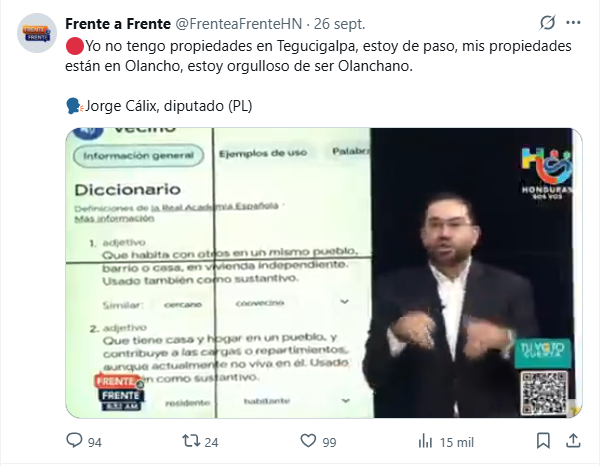Image resolution: width=602 pixels, height=466 pixels.
Task: Bookmark this post
Action: point(543,441)
